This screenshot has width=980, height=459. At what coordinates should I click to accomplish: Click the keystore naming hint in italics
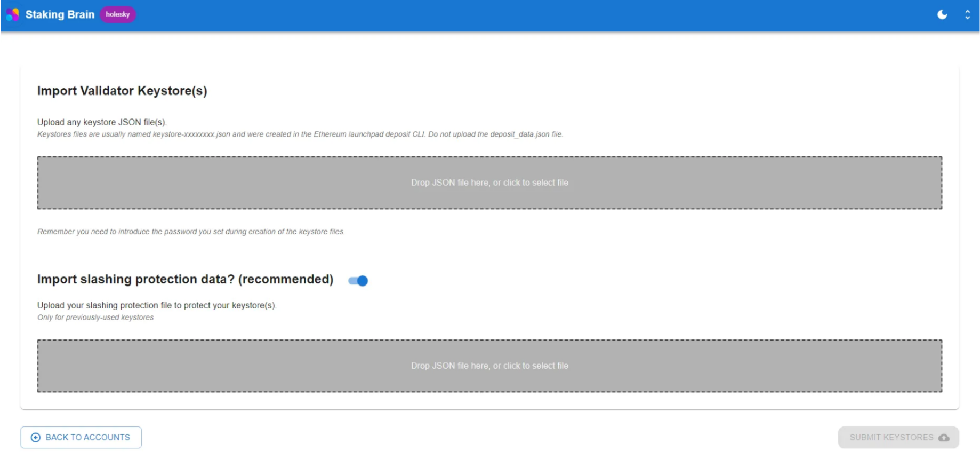tap(300, 134)
